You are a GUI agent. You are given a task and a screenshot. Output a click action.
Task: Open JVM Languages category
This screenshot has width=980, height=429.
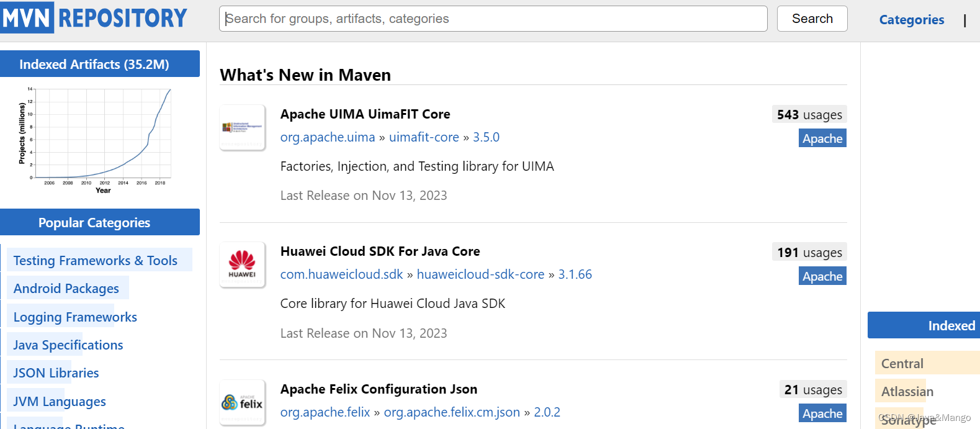click(x=60, y=402)
